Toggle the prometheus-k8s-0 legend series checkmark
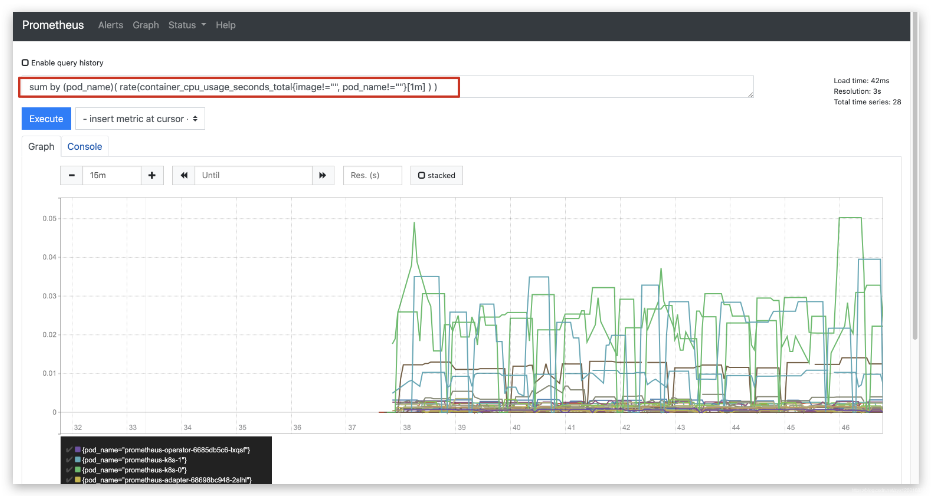The image size is (931, 497). coord(69,470)
